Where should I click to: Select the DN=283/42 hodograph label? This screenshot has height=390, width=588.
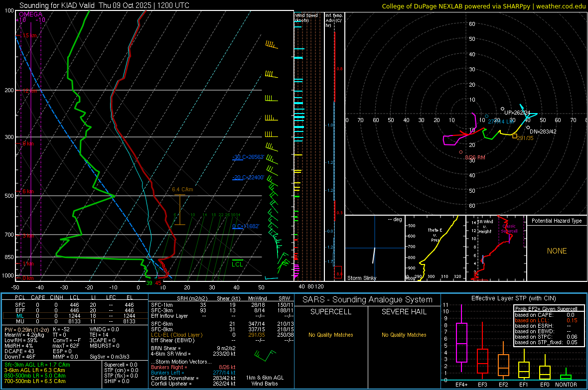tap(543, 131)
